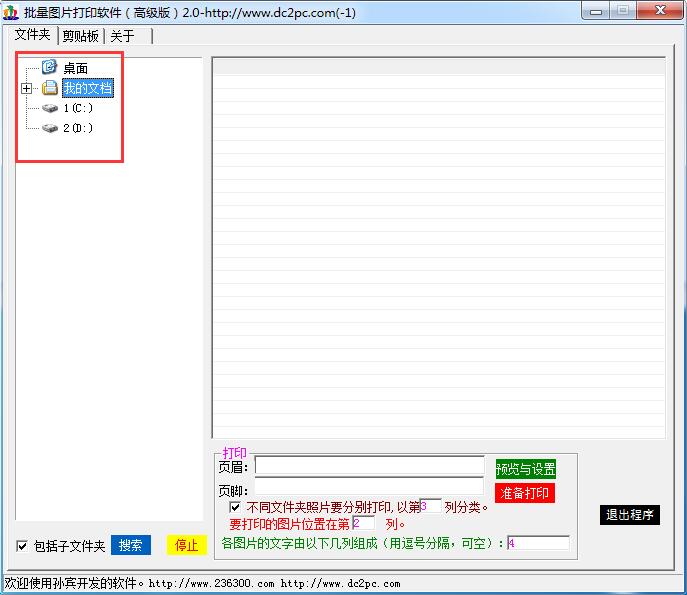Focus the 页眉 header text field
Screen dimensions: 687x595
click(x=369, y=465)
